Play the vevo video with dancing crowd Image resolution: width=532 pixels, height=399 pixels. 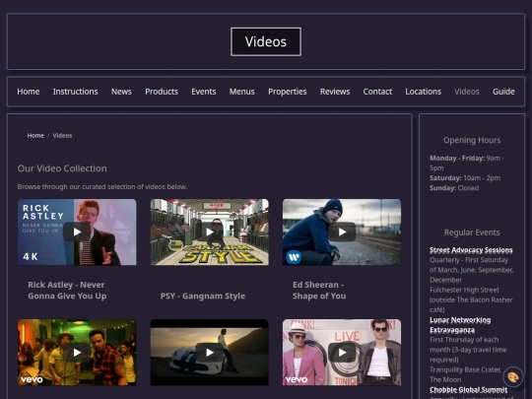(77, 353)
